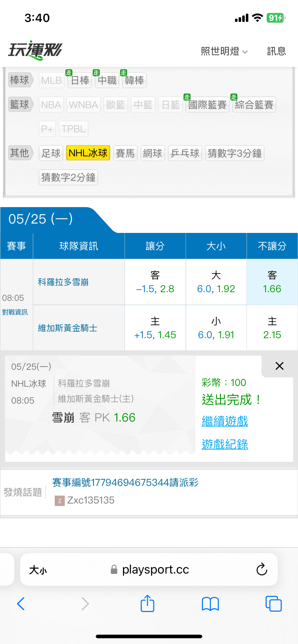This screenshot has width=298, height=644.
Task: Select the 日棒 league tab
Action: 80,80
